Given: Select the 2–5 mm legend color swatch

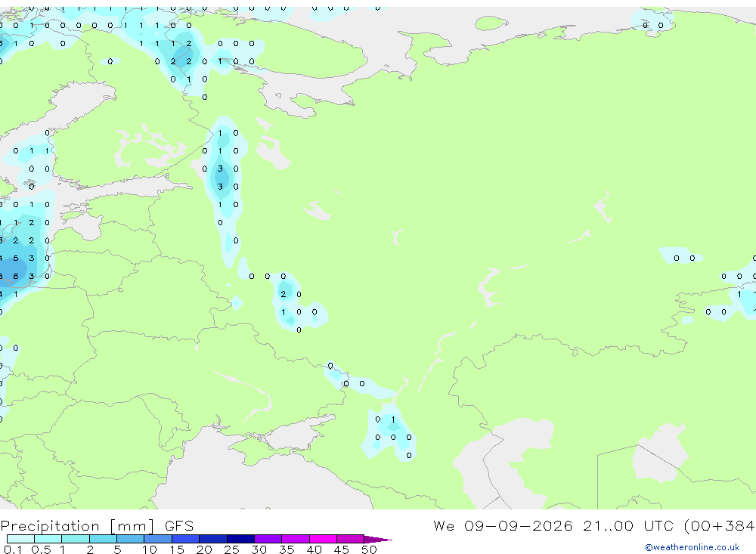Looking at the screenshot, I should [x=103, y=539].
